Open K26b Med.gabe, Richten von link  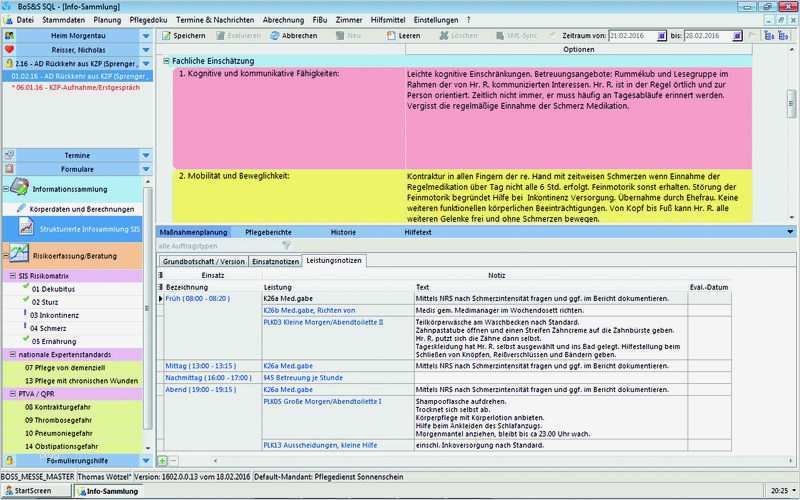(x=309, y=310)
